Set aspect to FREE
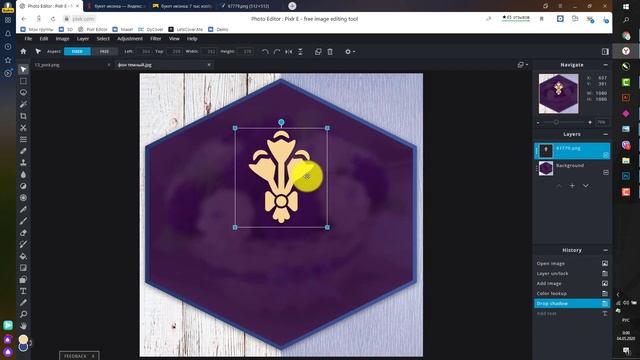640x360 pixels. click(x=104, y=51)
